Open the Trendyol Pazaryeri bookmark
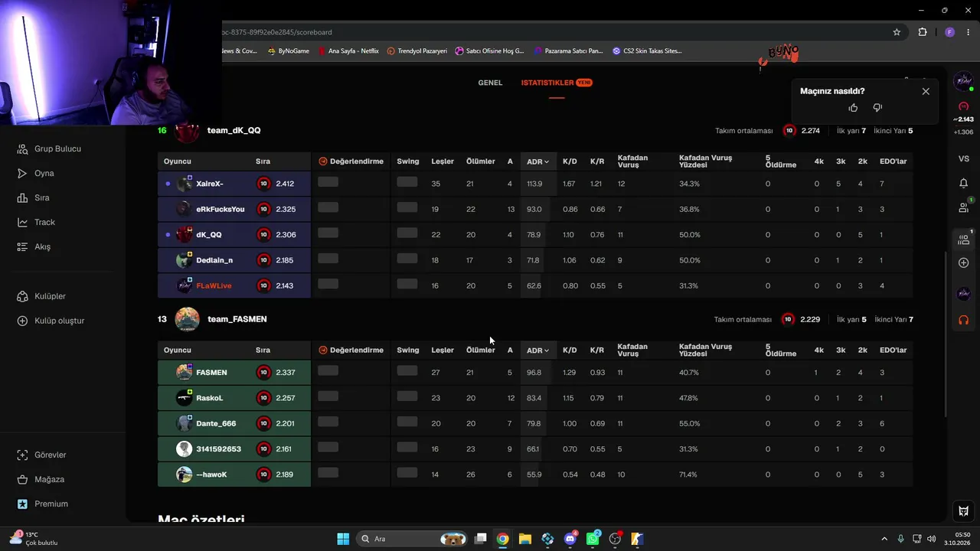 [417, 51]
